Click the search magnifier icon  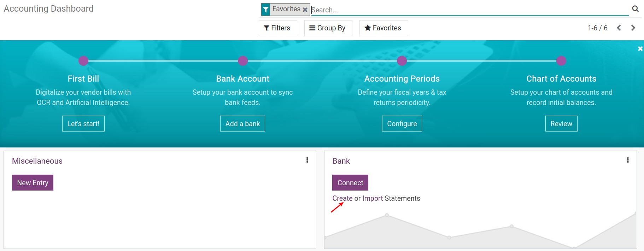(x=635, y=9)
